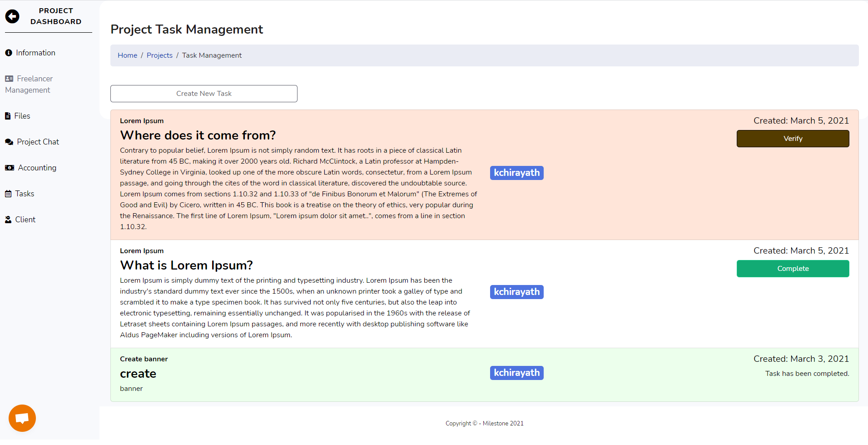Screen dimensions: 868x445
Task: Mark the Lorem Ipsum task Complete
Action: pyautogui.click(x=793, y=269)
